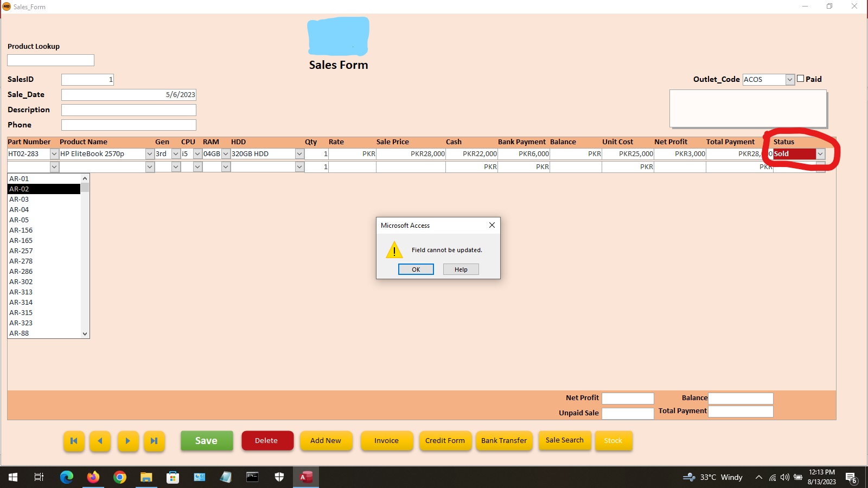This screenshot has height=488, width=868.
Task: Dismiss the dialog with OK
Action: click(x=416, y=269)
